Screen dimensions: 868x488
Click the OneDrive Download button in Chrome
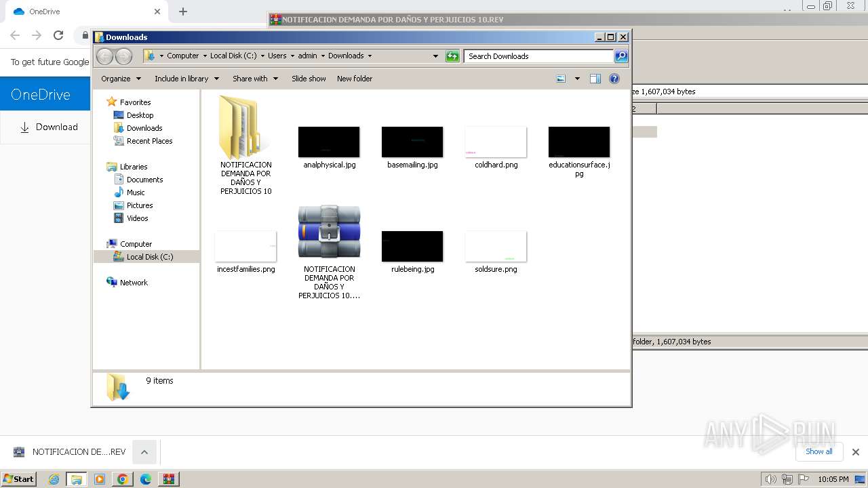(x=48, y=127)
